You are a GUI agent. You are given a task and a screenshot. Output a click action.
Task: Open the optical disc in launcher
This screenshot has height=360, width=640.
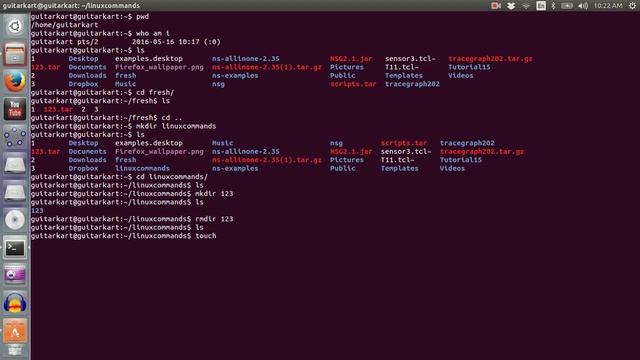coord(15,220)
